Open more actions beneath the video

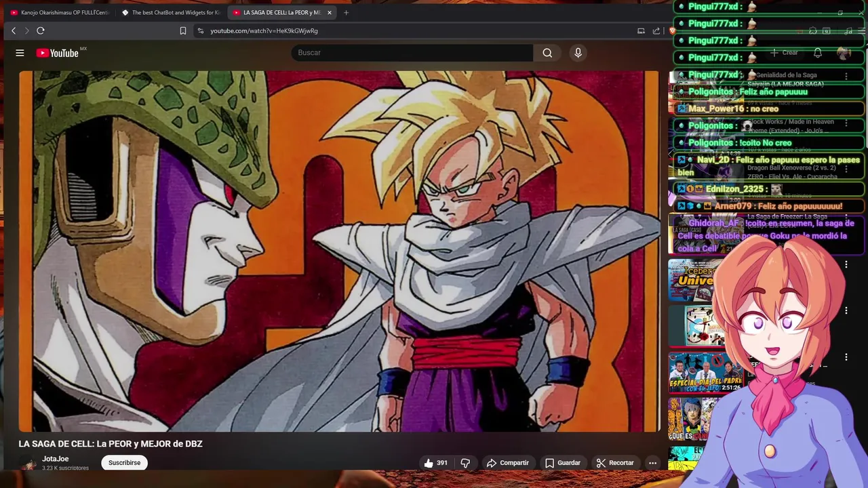click(x=652, y=463)
